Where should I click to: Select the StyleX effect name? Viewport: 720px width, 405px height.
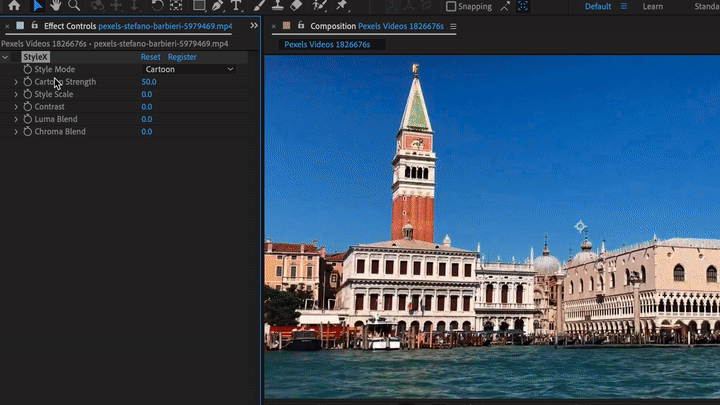[x=35, y=57]
